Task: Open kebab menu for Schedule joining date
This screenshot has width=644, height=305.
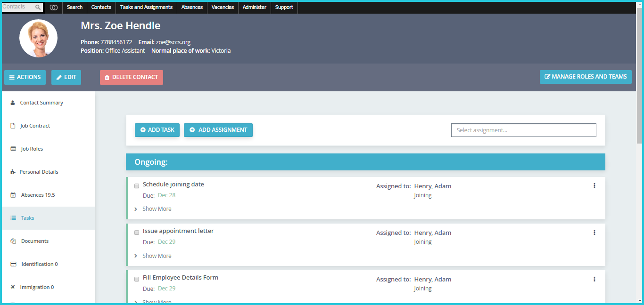Action: click(x=594, y=185)
